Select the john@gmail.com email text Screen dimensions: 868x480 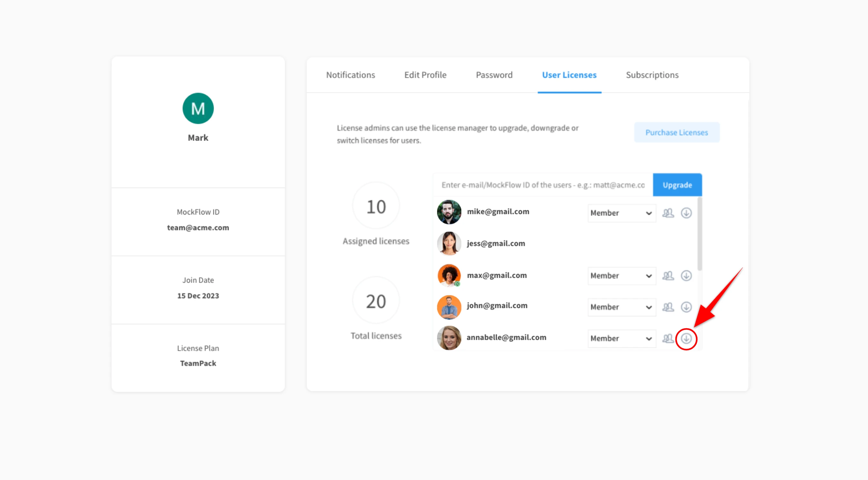tap(497, 306)
